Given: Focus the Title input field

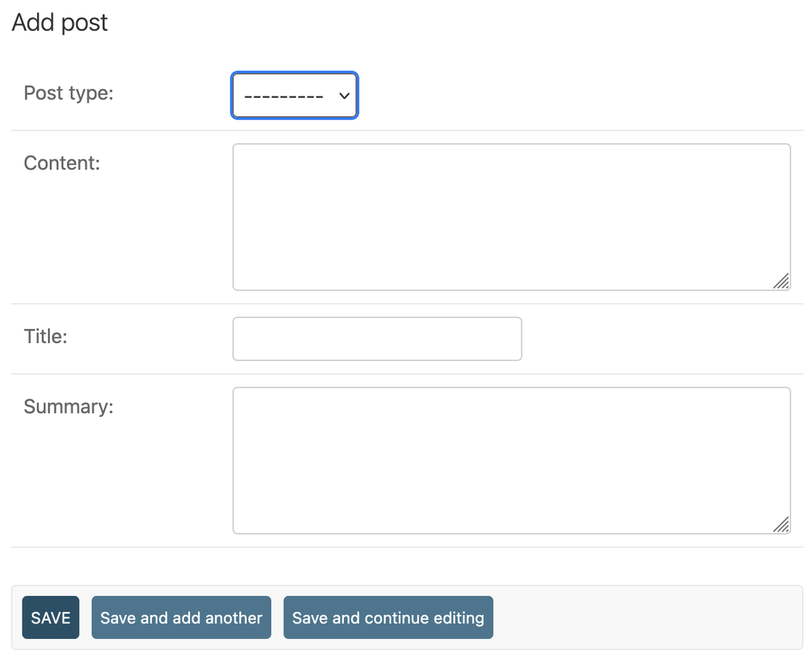Looking at the screenshot, I should pyautogui.click(x=377, y=339).
